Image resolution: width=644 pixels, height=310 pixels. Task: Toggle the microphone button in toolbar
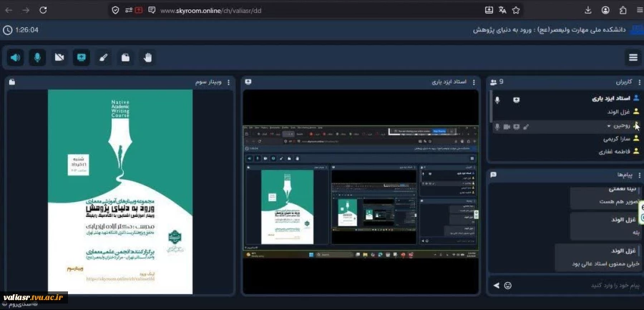(37, 57)
